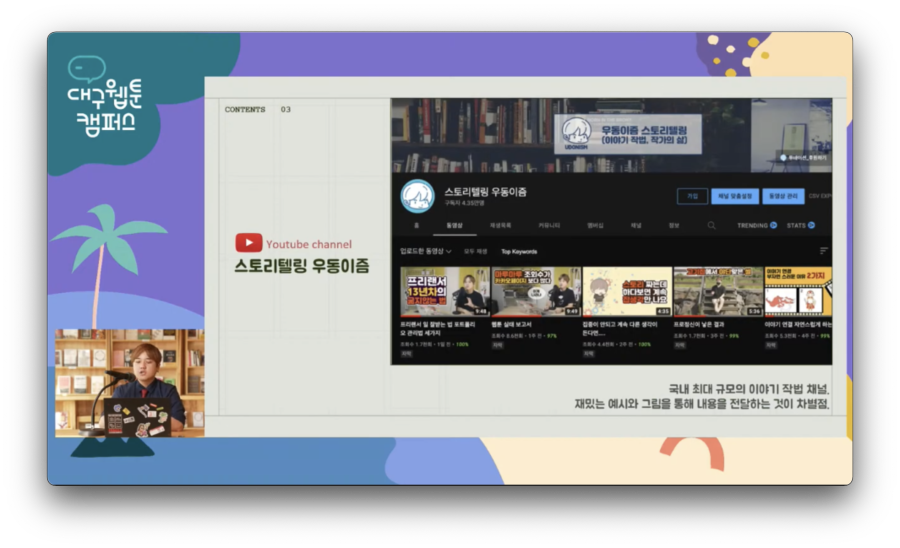Click the 동영상 관리 button

tap(783, 196)
